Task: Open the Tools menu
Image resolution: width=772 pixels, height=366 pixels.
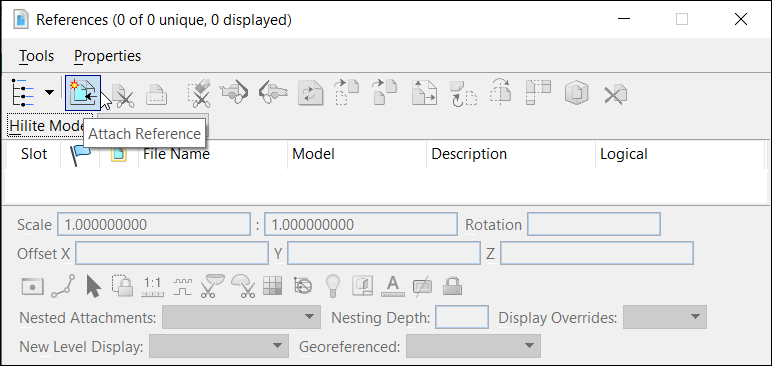Action: coord(36,56)
